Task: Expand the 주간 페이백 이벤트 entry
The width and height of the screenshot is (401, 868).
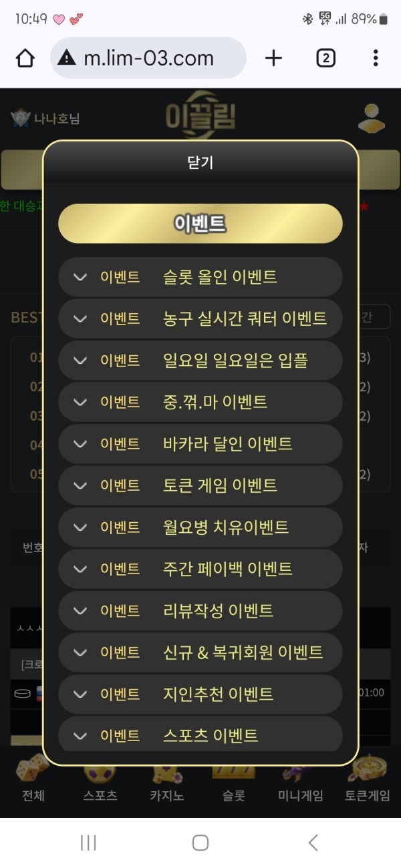Action: click(x=200, y=569)
